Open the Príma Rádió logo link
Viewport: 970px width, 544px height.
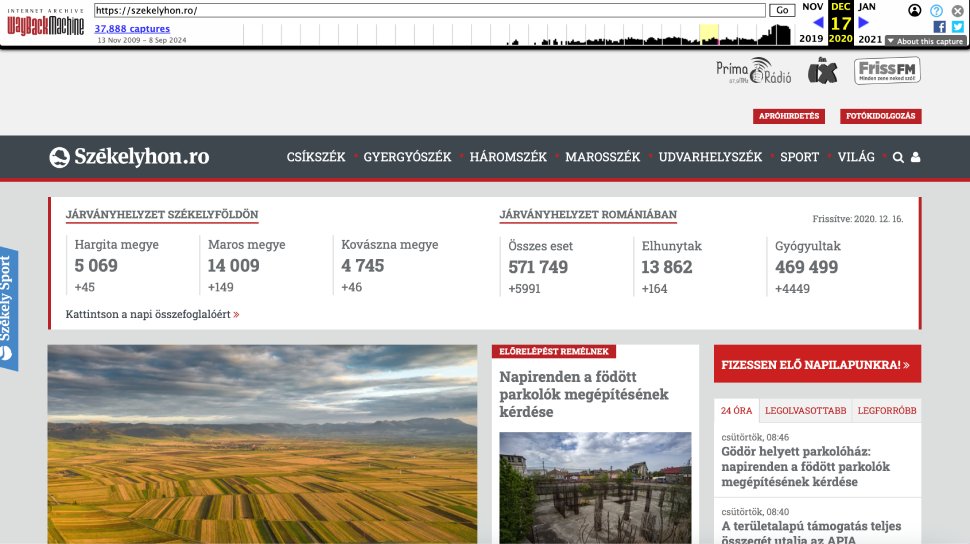point(753,72)
